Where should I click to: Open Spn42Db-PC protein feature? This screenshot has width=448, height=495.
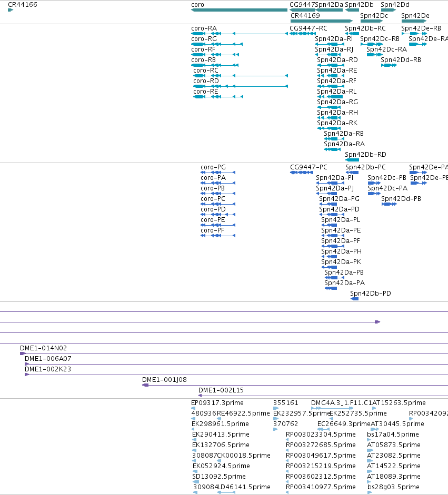[x=352, y=173]
